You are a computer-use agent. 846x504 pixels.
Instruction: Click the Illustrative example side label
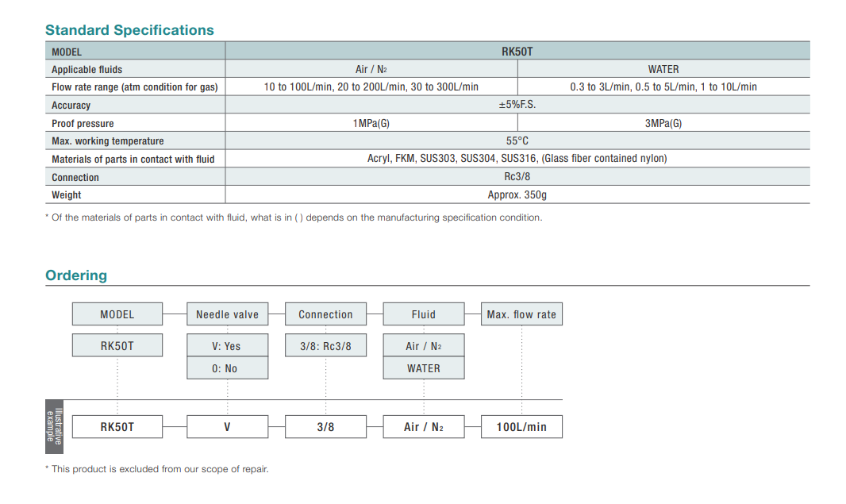tap(55, 426)
